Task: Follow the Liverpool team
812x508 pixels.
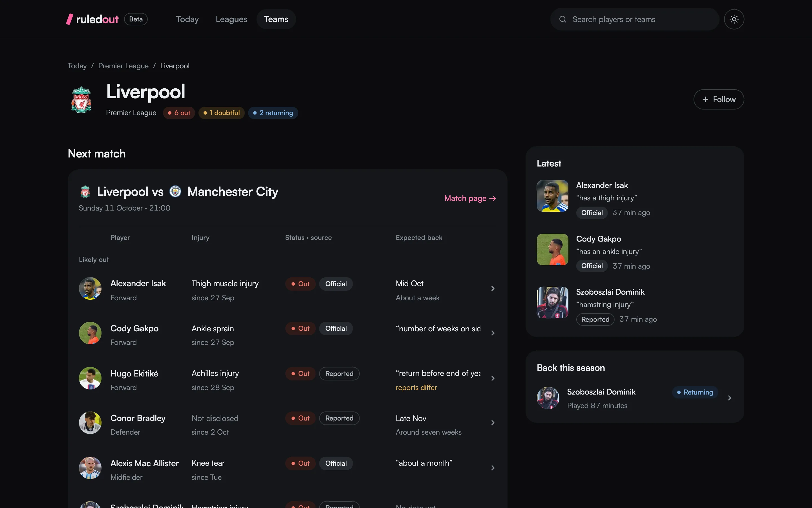Action: (719, 99)
